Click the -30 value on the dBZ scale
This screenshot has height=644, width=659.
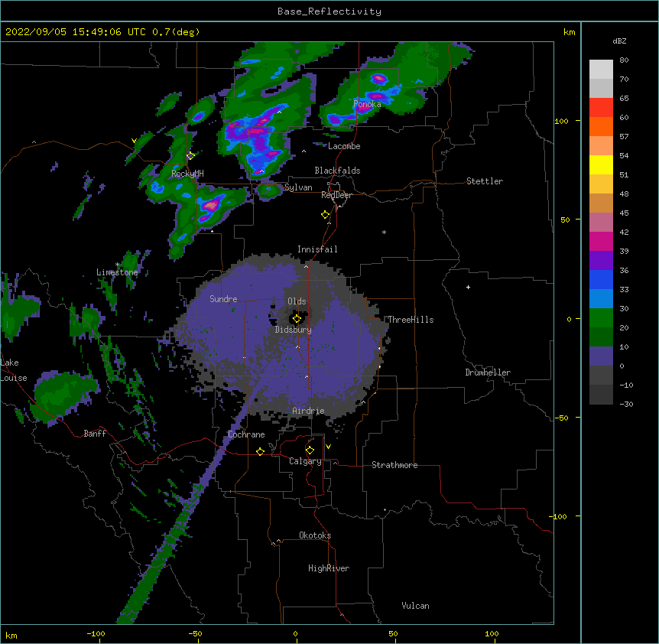[x=626, y=404]
